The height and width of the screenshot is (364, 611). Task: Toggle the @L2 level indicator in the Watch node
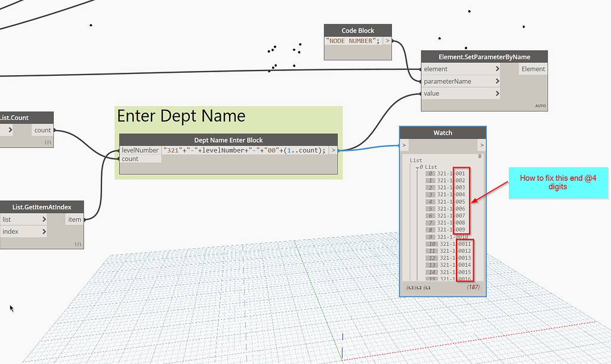point(418,288)
